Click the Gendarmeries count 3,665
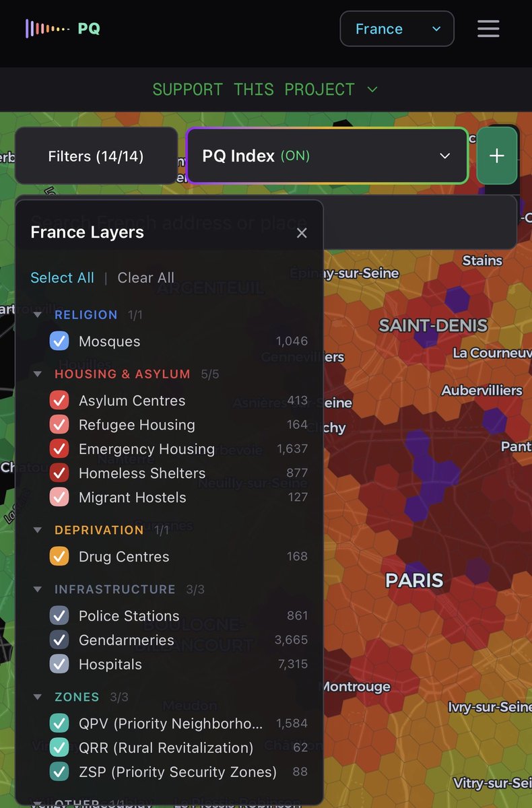This screenshot has width=532, height=808. pos(291,640)
